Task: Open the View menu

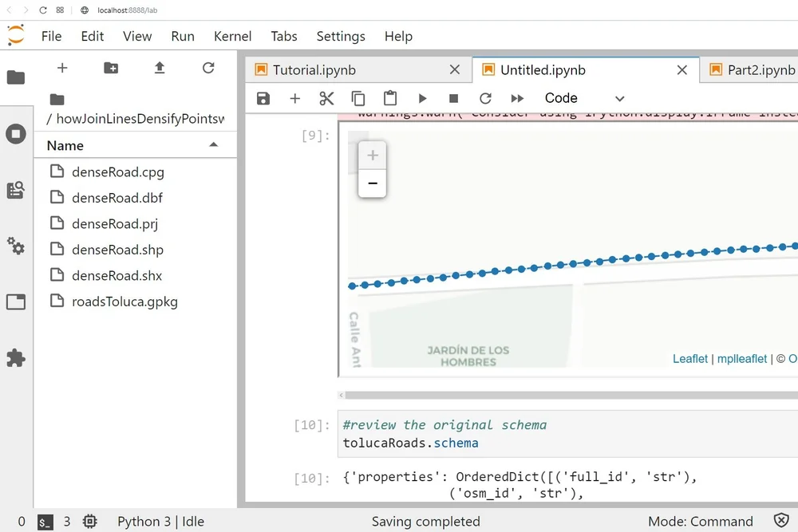Action: pyautogui.click(x=137, y=36)
